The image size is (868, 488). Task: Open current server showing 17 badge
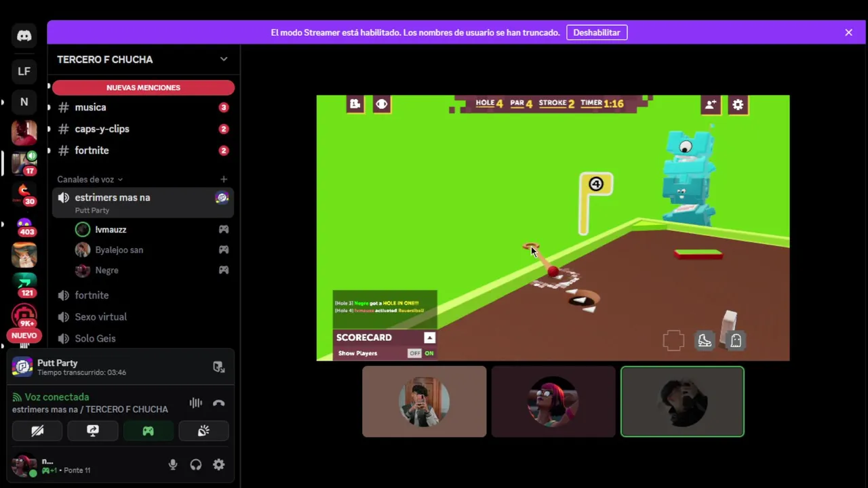pyautogui.click(x=24, y=163)
